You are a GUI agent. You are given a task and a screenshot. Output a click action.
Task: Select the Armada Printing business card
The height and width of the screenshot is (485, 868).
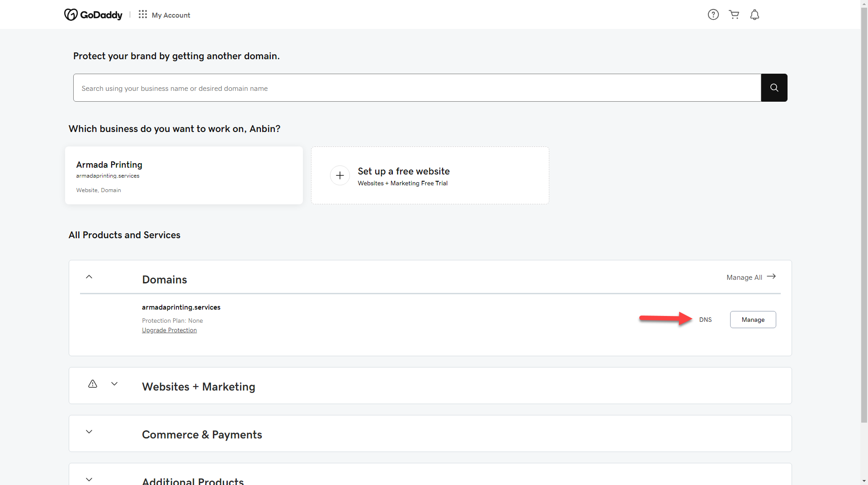tap(184, 175)
